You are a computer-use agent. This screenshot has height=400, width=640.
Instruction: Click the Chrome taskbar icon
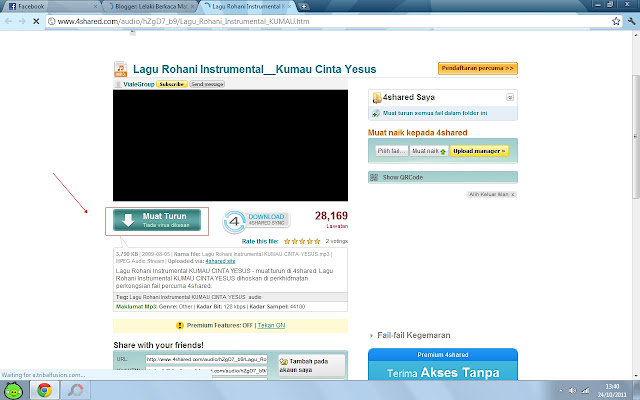tap(44, 391)
